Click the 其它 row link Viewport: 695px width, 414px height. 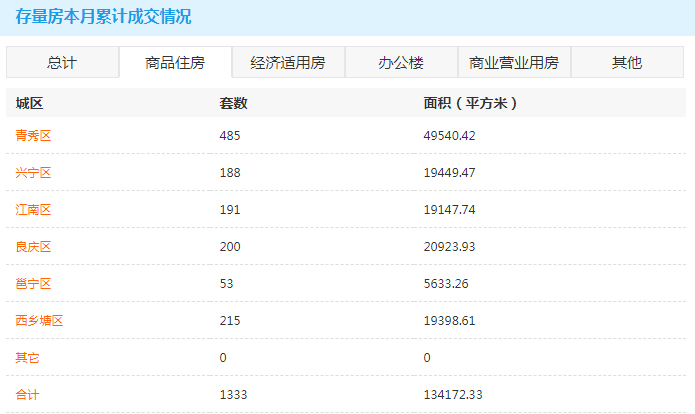point(27,357)
